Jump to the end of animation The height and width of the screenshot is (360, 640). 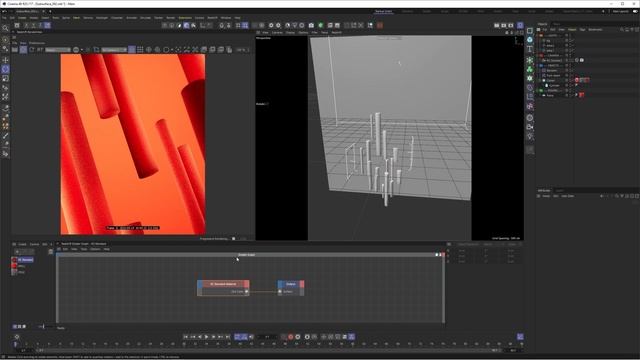(x=227, y=337)
